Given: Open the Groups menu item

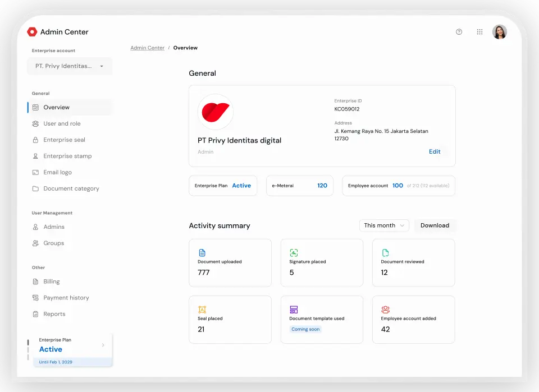Looking at the screenshot, I should (x=54, y=243).
